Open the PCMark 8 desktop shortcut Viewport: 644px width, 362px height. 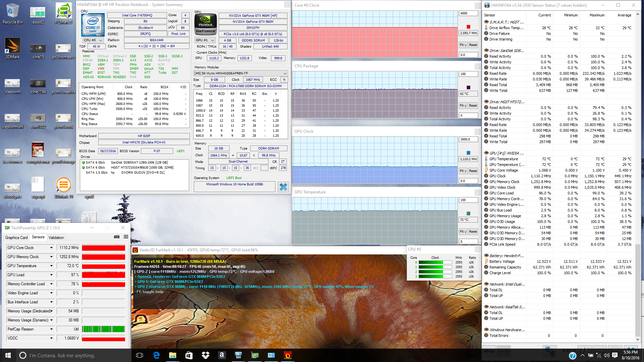coord(63,13)
